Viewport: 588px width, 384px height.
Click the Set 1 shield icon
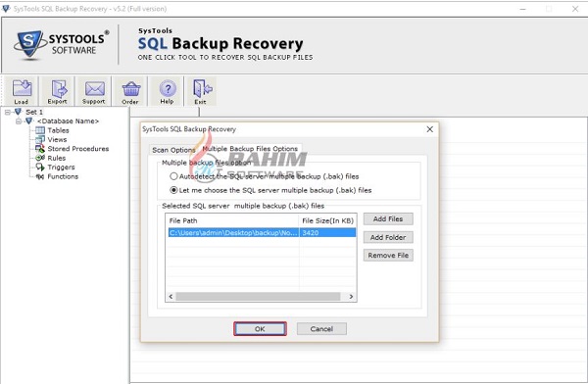(x=18, y=112)
